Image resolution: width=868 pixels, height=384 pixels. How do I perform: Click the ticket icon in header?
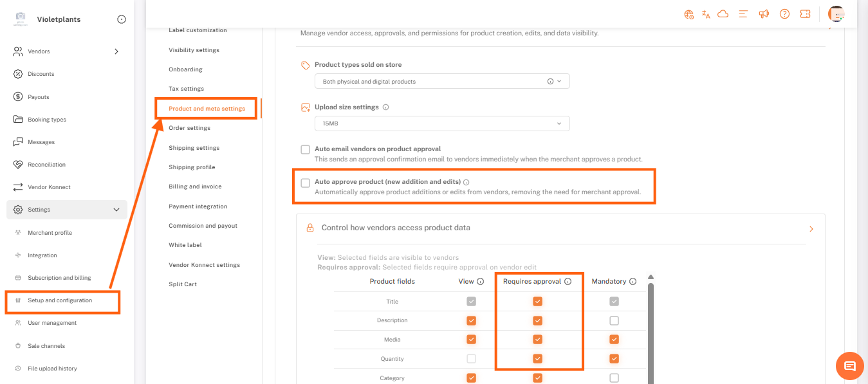[804, 14]
